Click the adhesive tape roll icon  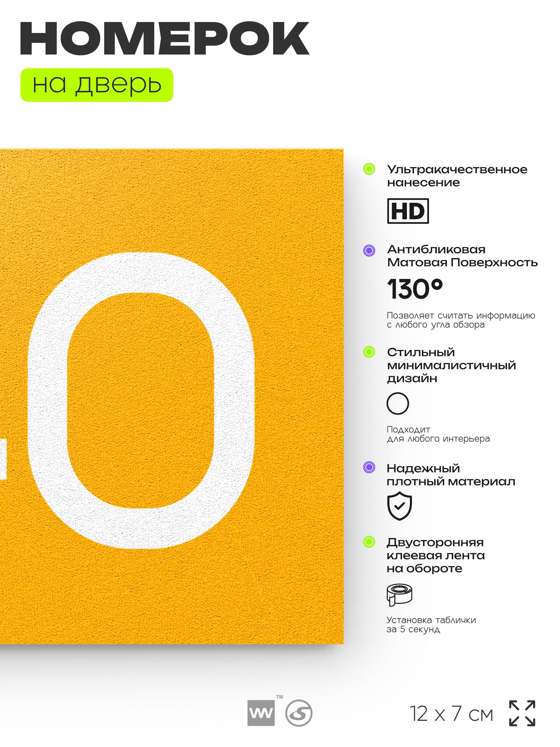[399, 594]
